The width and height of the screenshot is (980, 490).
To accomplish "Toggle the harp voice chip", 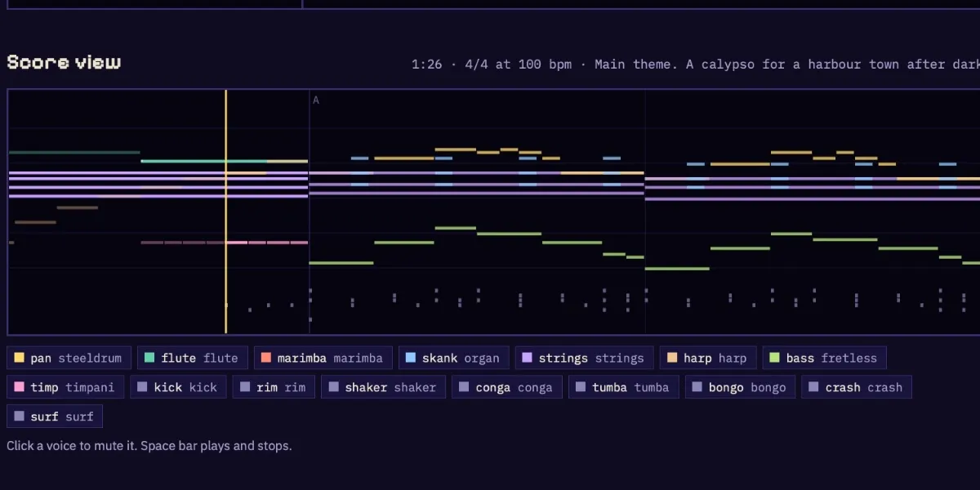I will tap(708, 358).
